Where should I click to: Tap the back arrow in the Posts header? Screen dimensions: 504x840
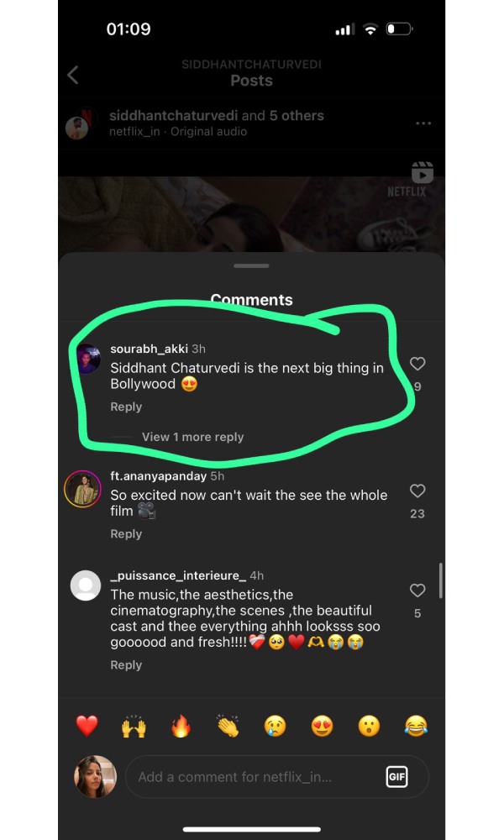pyautogui.click(x=73, y=75)
